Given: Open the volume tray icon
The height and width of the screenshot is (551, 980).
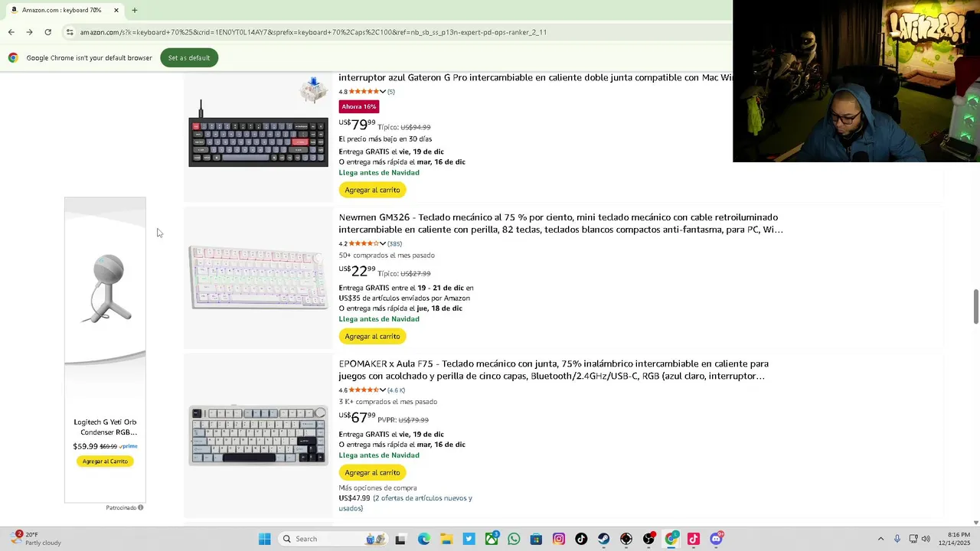Looking at the screenshot, I should click(x=926, y=539).
